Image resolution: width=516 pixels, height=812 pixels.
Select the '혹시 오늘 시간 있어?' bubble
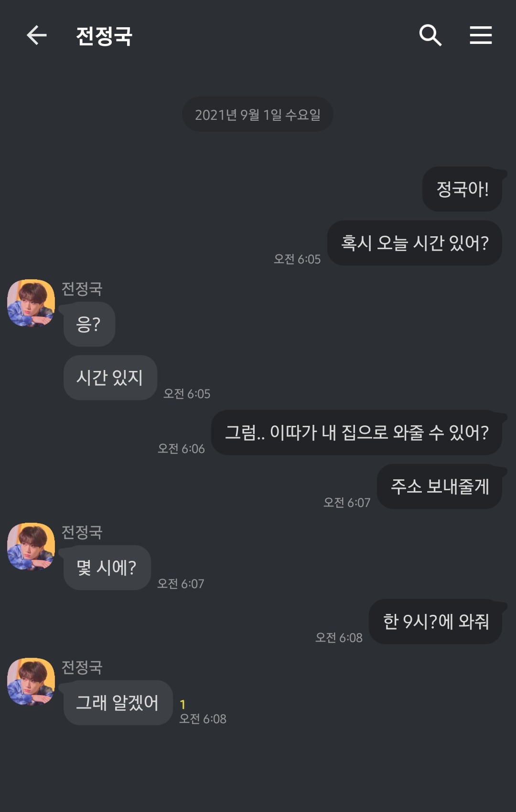pos(414,243)
